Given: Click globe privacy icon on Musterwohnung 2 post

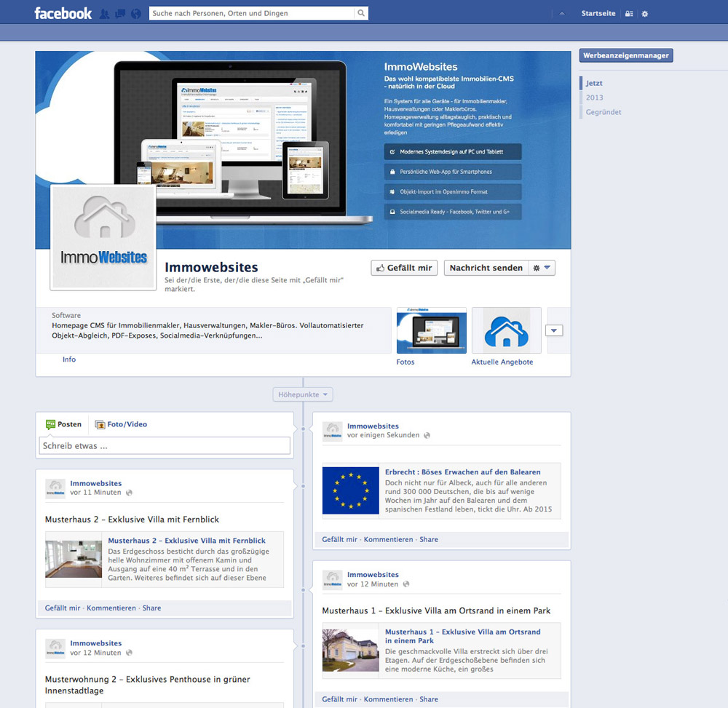Looking at the screenshot, I should [x=129, y=653].
